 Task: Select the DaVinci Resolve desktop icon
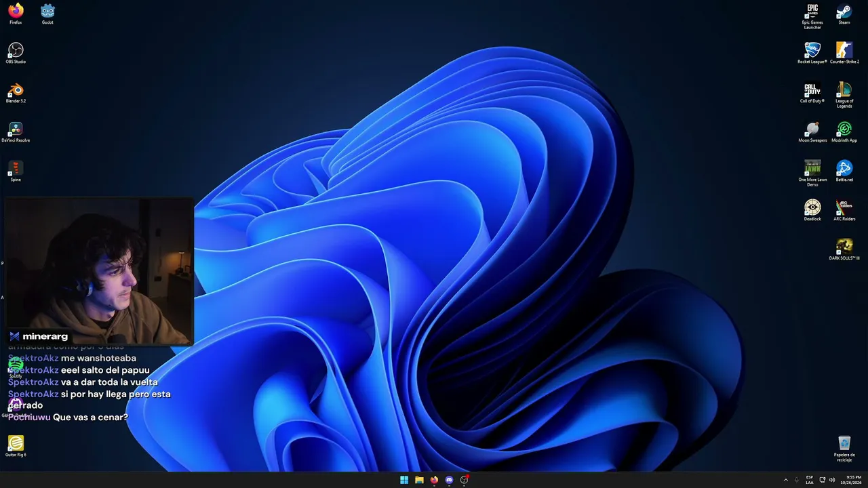16,131
